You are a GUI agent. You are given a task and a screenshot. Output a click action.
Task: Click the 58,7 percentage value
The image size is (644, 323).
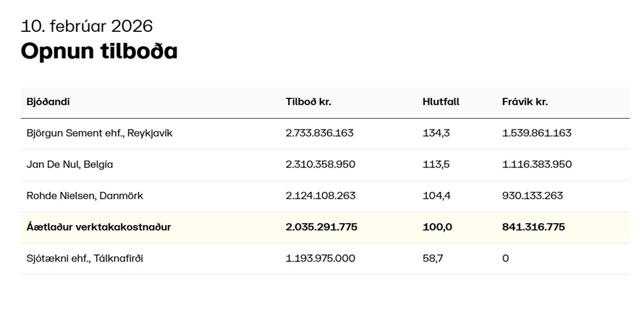tap(433, 259)
